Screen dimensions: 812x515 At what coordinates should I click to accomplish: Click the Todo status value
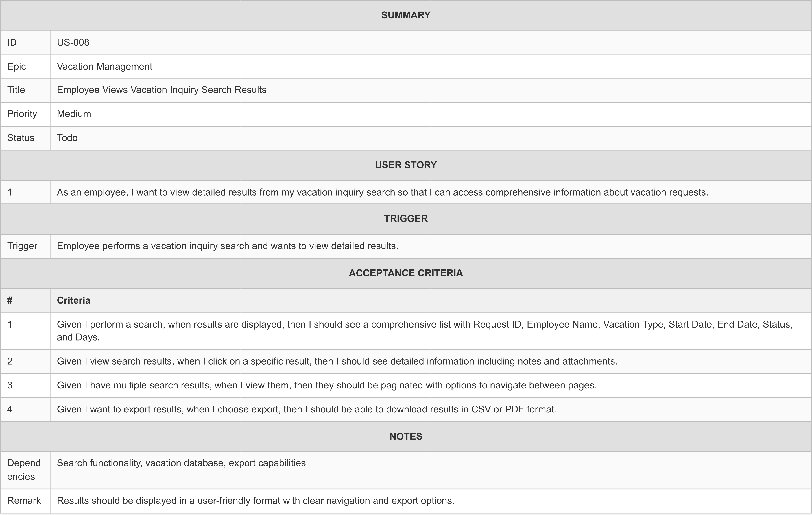pyautogui.click(x=67, y=138)
